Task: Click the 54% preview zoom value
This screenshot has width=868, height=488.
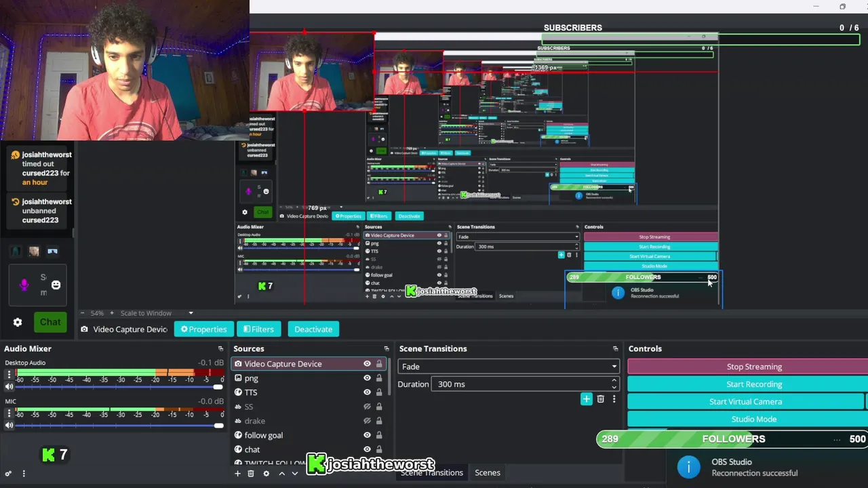Action: coord(97,313)
